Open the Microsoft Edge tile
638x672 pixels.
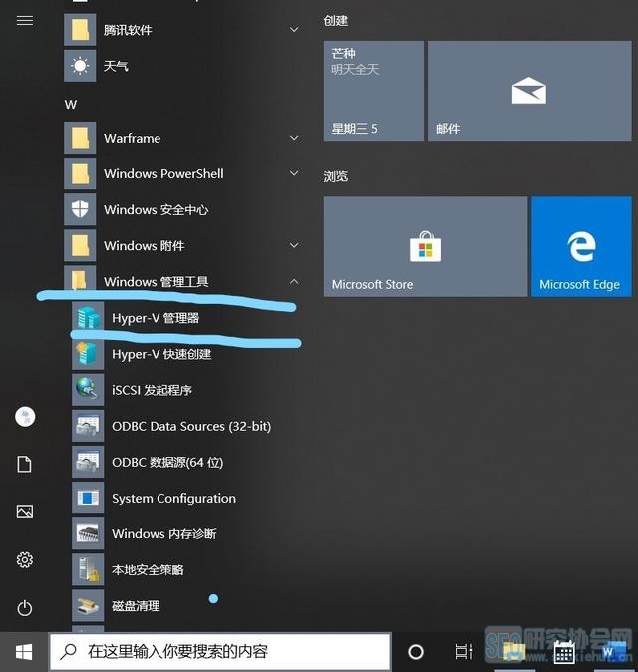tap(581, 247)
